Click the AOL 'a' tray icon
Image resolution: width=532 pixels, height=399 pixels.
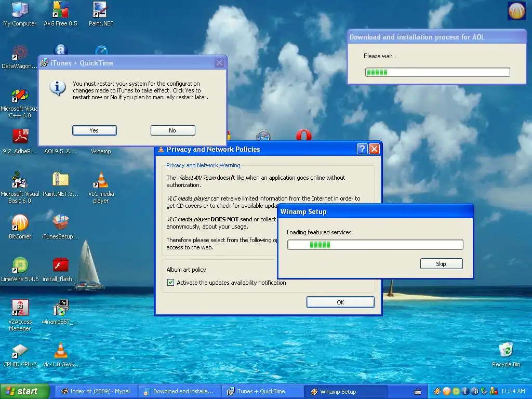pyautogui.click(x=475, y=392)
